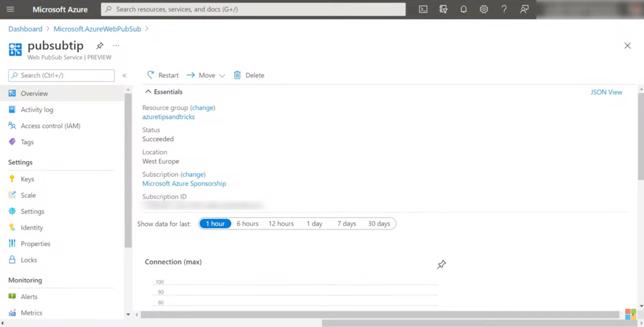644x327 pixels.
Task: Click the Overview icon in sidebar
Action: click(12, 93)
